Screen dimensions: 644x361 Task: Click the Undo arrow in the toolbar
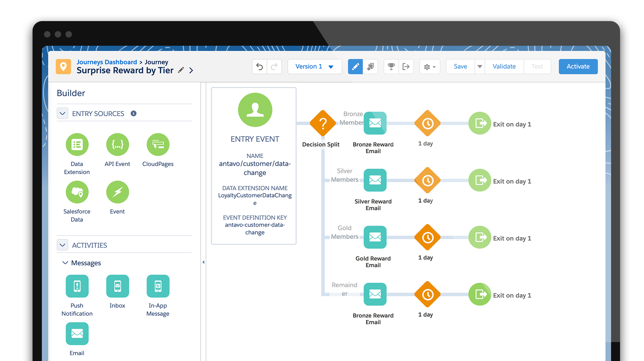(x=260, y=66)
